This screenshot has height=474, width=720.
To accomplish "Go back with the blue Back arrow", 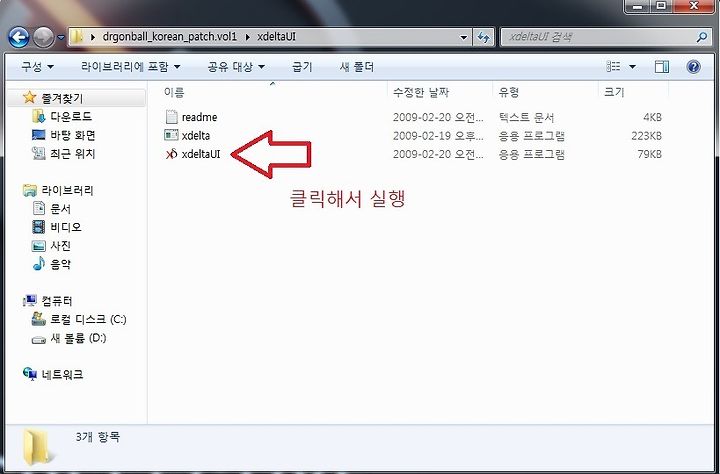I will pyautogui.click(x=19, y=37).
